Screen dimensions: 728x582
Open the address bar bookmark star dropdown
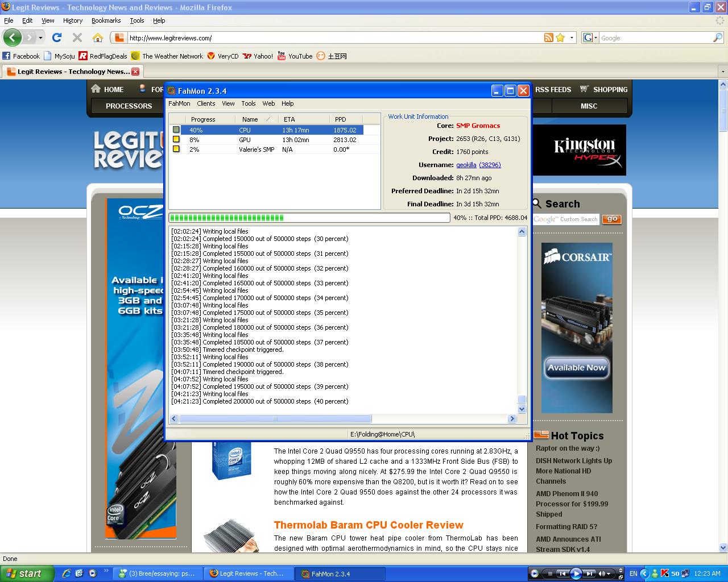[x=572, y=38]
